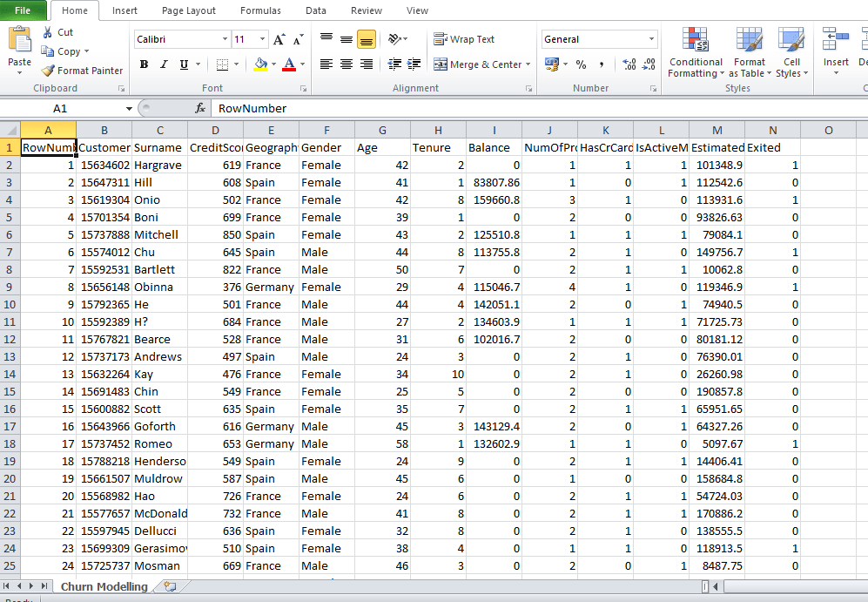Viewport: 868px width, 602px height.
Task: Switch to the Formulas tab
Action: coord(260,10)
